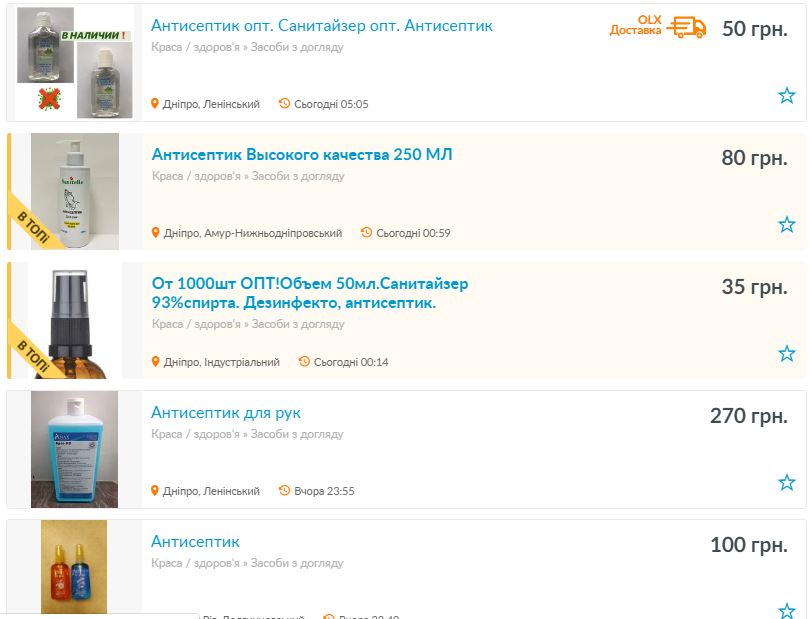Favorite the 50 грн. antiseptic listing star
The width and height of the screenshot is (810, 619).
(x=786, y=96)
